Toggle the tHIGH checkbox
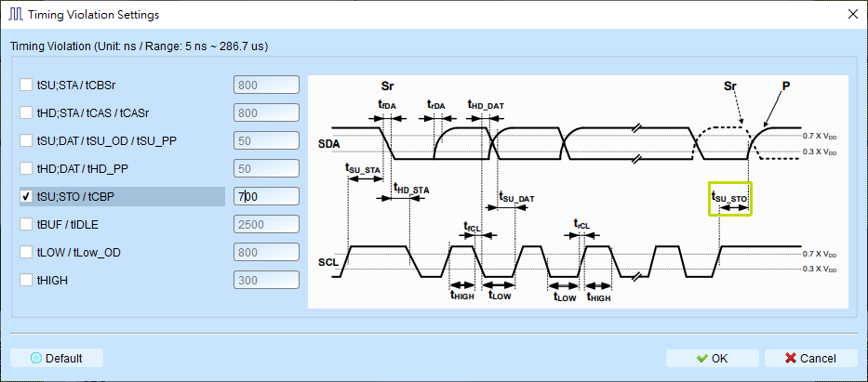This screenshot has height=382, width=868. pyautogui.click(x=26, y=281)
